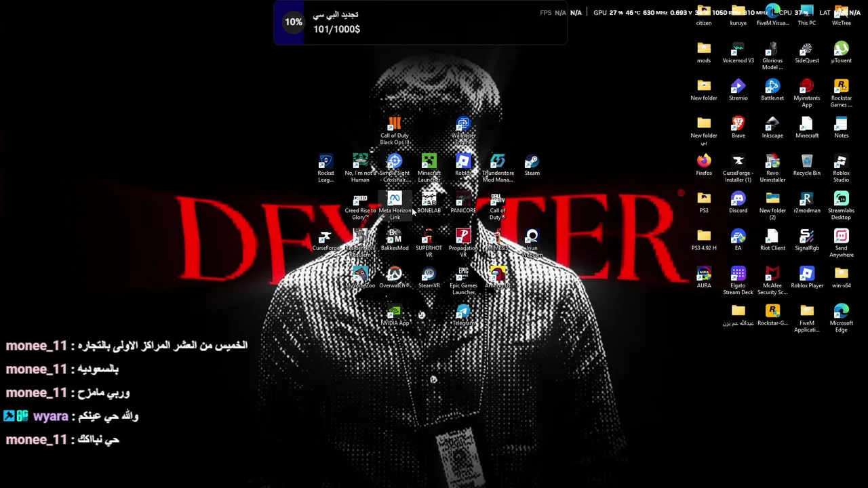Open the Minecraft Launcher shortcut
Screen dimensions: 868x488
click(x=429, y=168)
